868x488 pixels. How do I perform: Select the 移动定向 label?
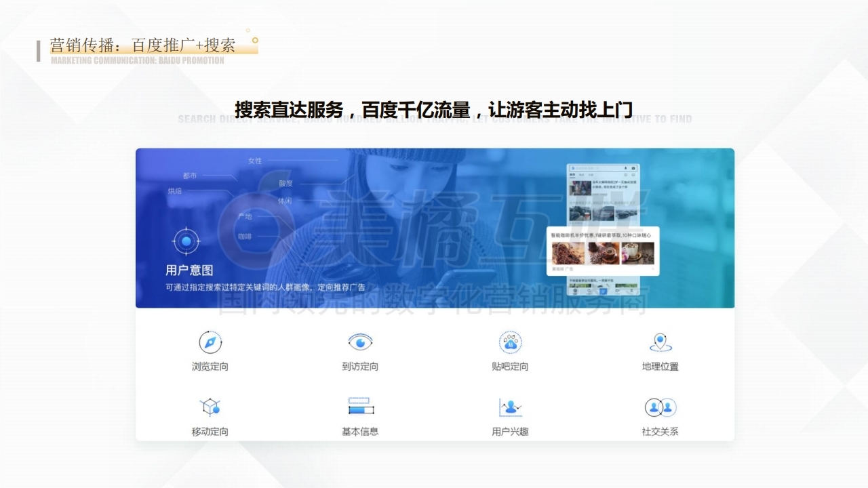[210, 432]
